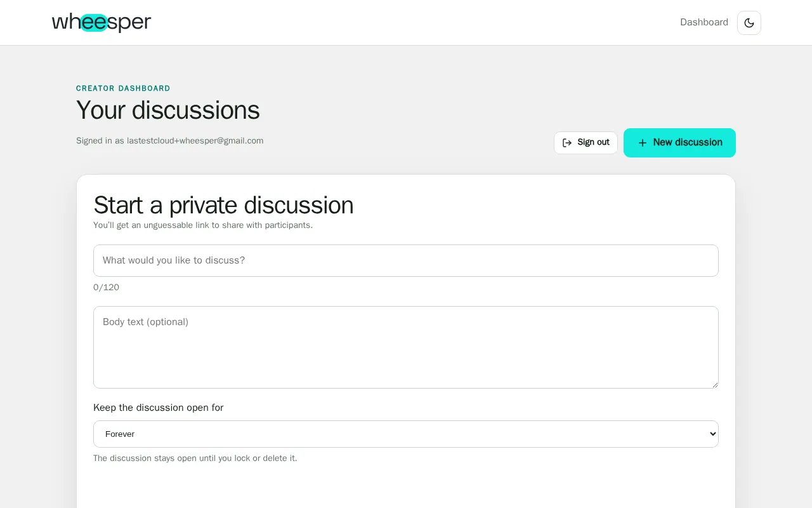
Task: Click the wheesper logo
Action: click(101, 22)
